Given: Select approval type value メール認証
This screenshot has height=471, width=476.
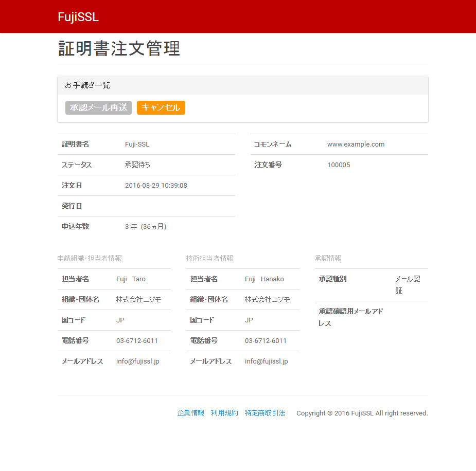Looking at the screenshot, I should click(x=408, y=285).
